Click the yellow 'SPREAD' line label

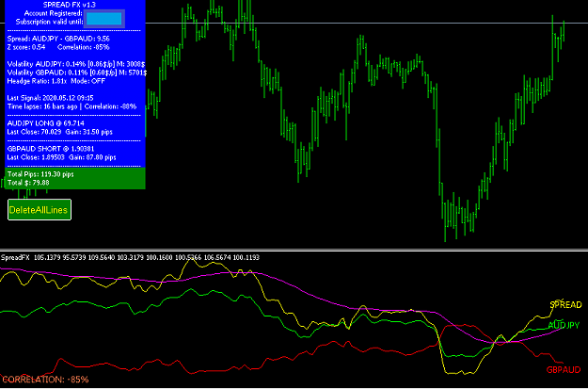[565, 305]
